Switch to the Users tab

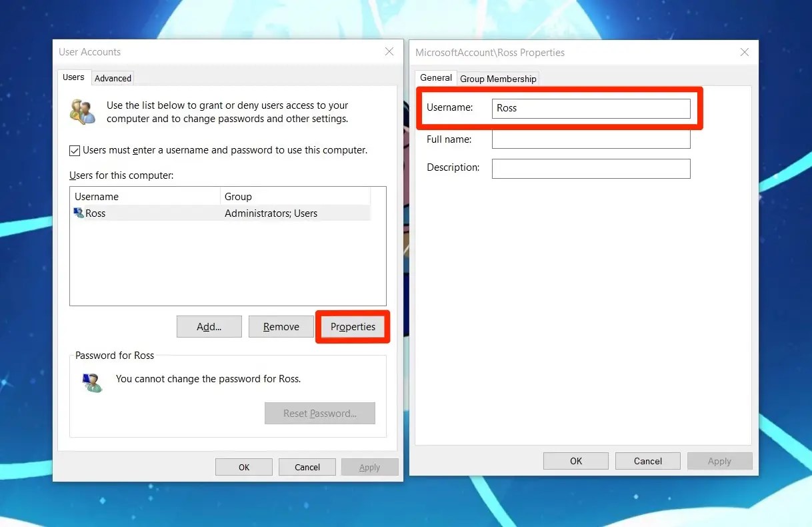(x=73, y=77)
